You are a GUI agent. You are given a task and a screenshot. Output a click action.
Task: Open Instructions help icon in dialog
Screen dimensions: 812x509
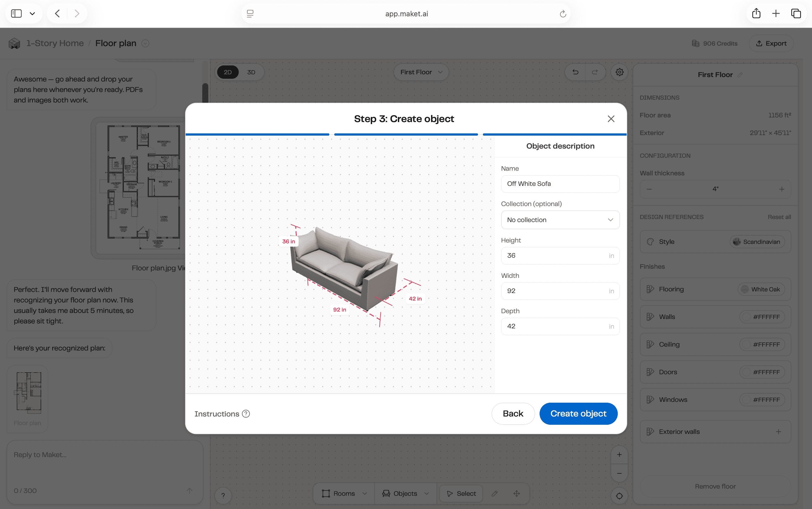click(x=246, y=414)
